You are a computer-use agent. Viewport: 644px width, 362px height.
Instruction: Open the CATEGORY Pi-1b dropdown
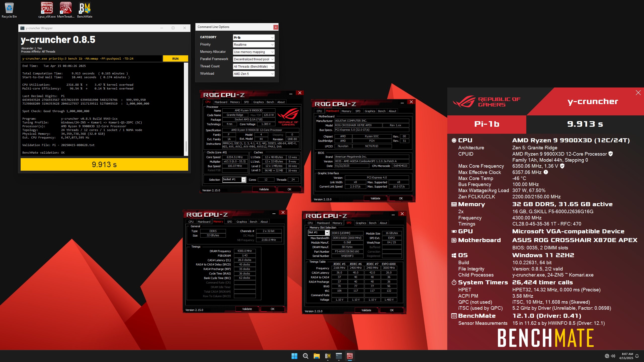[x=254, y=37]
